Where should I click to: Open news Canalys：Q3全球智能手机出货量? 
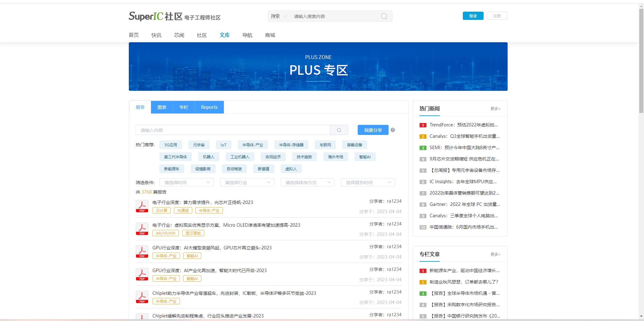[465, 136]
